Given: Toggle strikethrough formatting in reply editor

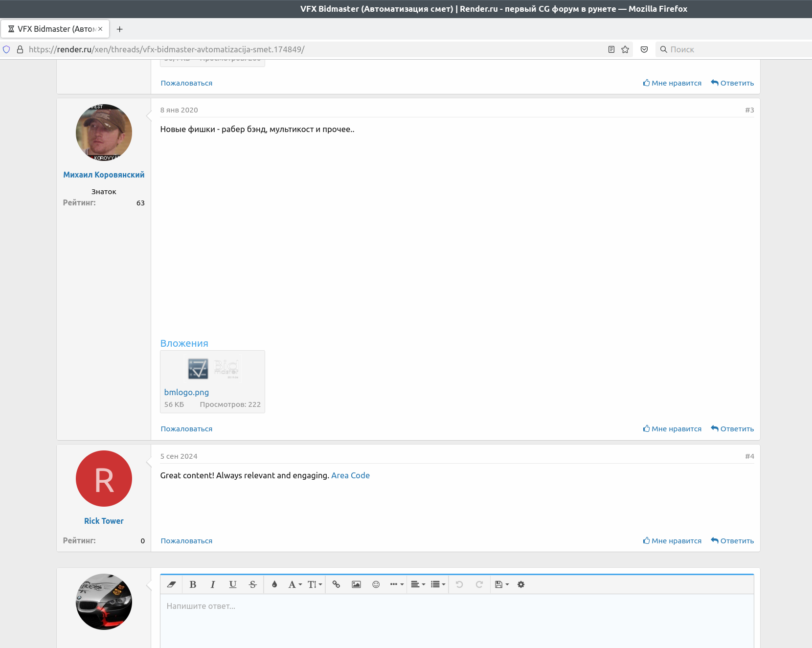Looking at the screenshot, I should click(x=253, y=584).
